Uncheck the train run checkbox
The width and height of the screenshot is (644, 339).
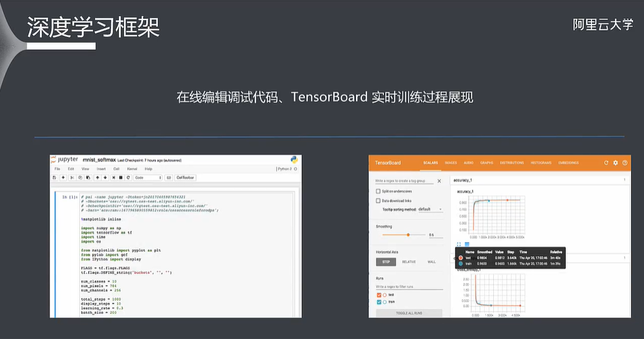point(379,302)
